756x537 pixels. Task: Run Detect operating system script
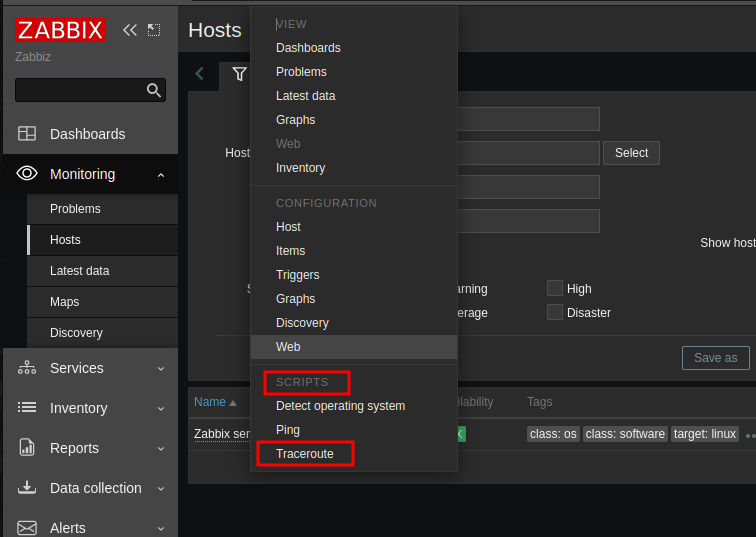coord(354,406)
